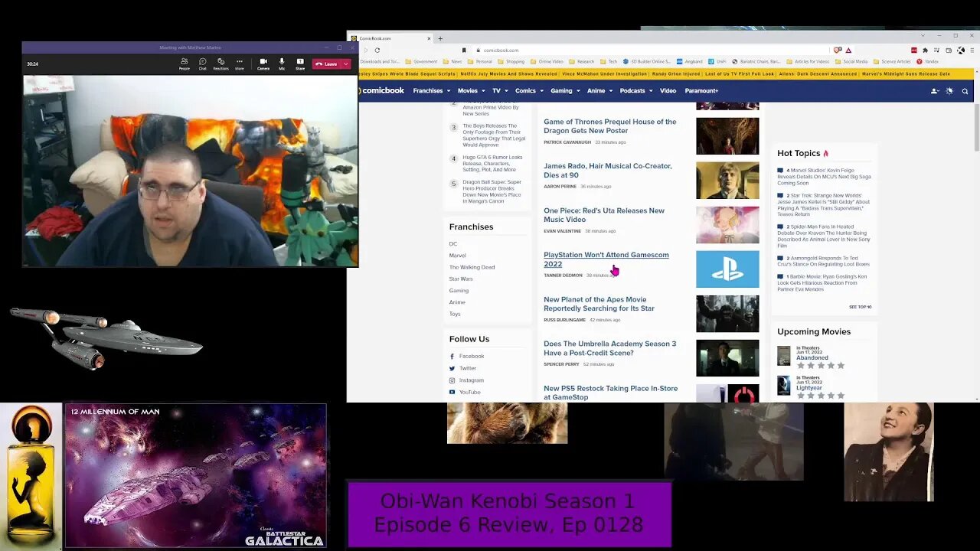Open The Walking Dead franchise link
This screenshot has width=980, height=551.
pos(472,267)
